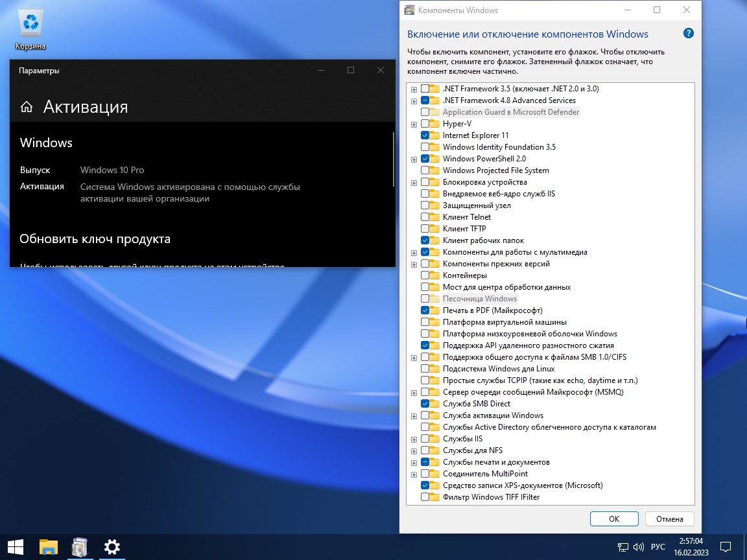Click folder icon beside Клиент Telnet

(x=434, y=217)
